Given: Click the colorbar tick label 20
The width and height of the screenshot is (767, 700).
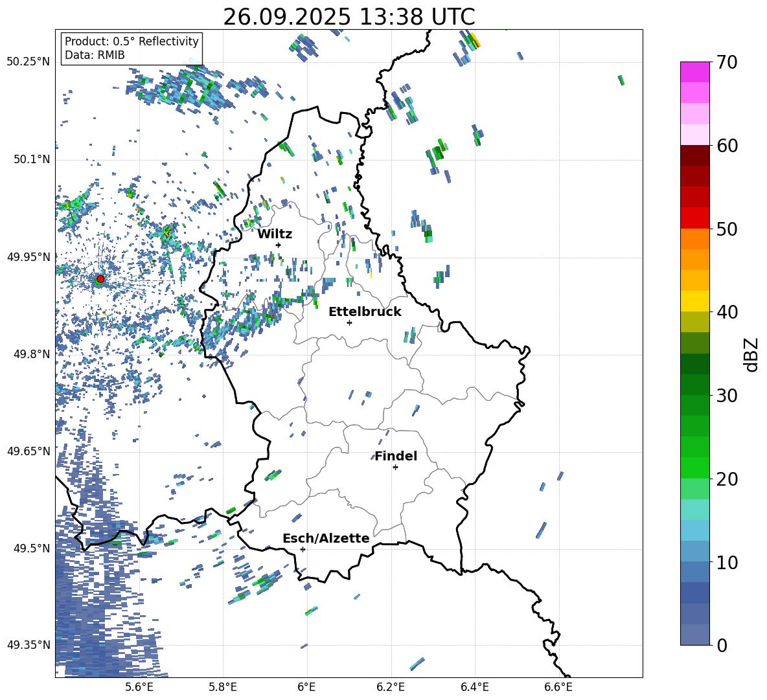Looking at the screenshot, I should [727, 479].
